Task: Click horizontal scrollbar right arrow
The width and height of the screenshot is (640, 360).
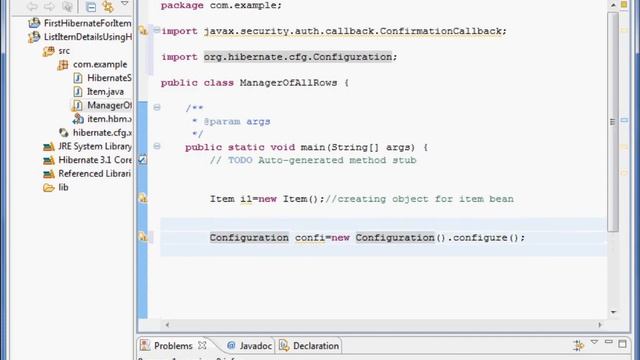Action: pos(600,325)
